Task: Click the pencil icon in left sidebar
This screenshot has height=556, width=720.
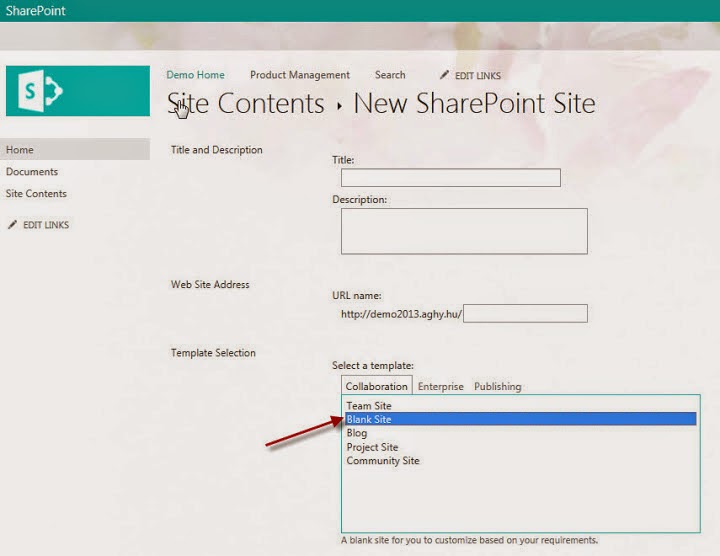Action: click(12, 225)
